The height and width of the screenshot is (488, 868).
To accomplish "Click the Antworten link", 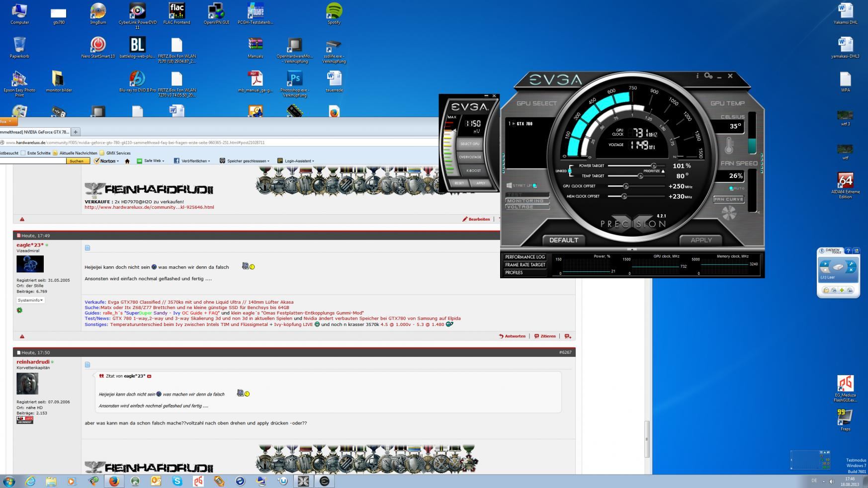I will (x=512, y=336).
